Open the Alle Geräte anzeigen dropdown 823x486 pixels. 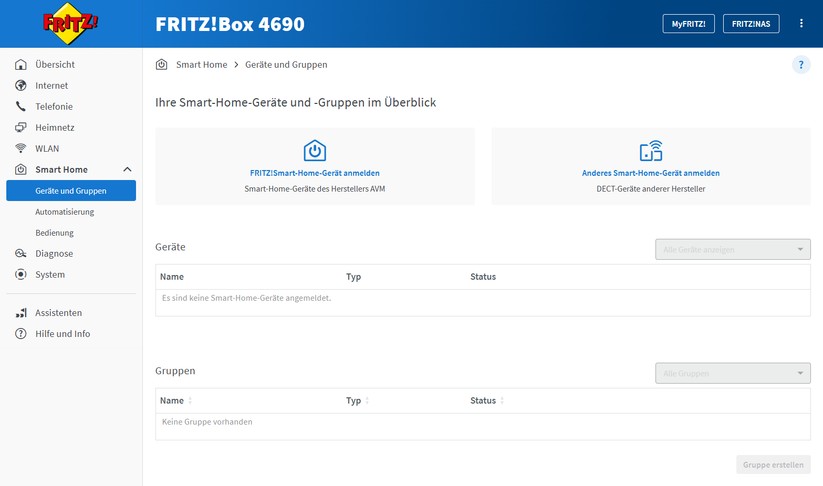coord(732,249)
